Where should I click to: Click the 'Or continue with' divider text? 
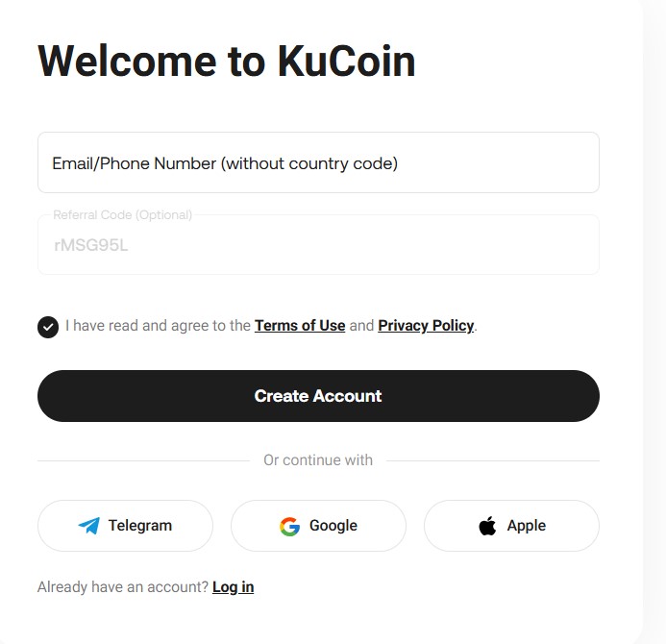pos(318,460)
